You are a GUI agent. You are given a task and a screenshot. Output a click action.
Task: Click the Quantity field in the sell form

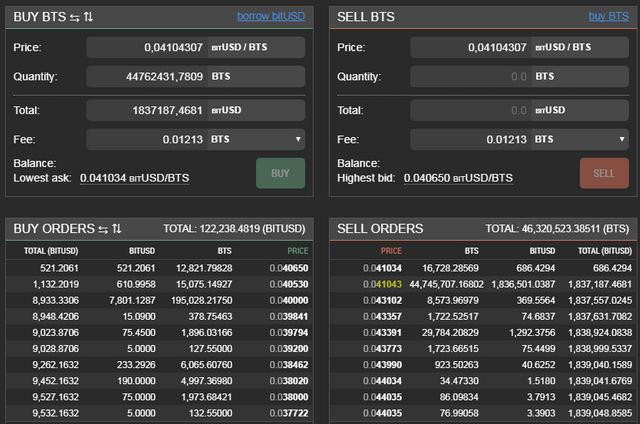coord(470,76)
